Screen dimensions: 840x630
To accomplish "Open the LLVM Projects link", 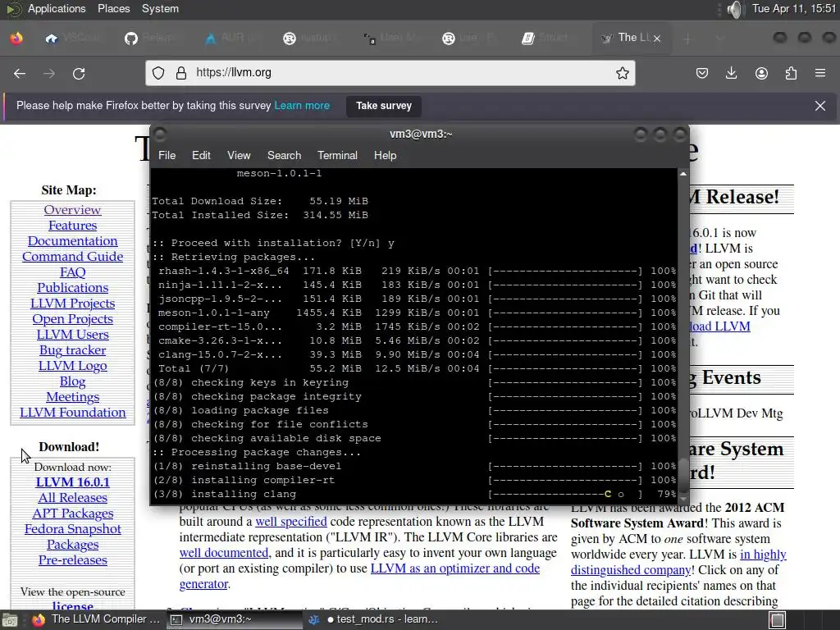I will pyautogui.click(x=72, y=304).
